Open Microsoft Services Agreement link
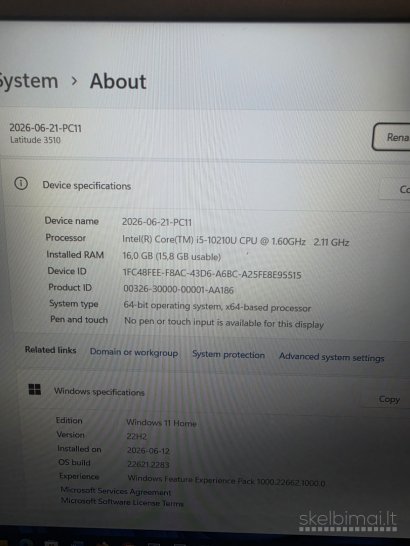This screenshot has width=410, height=546. [116, 491]
